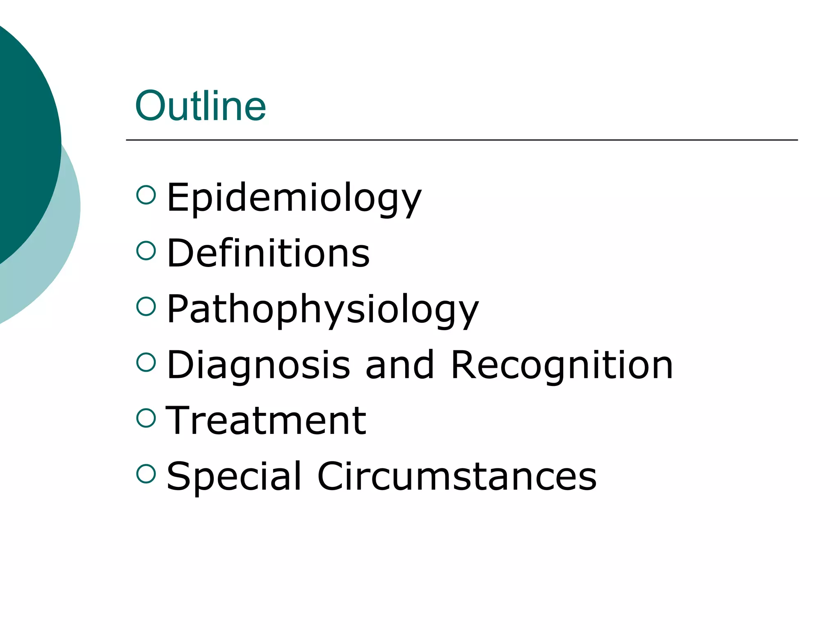Click the word 'and' in fourth bullet

[x=399, y=365]
